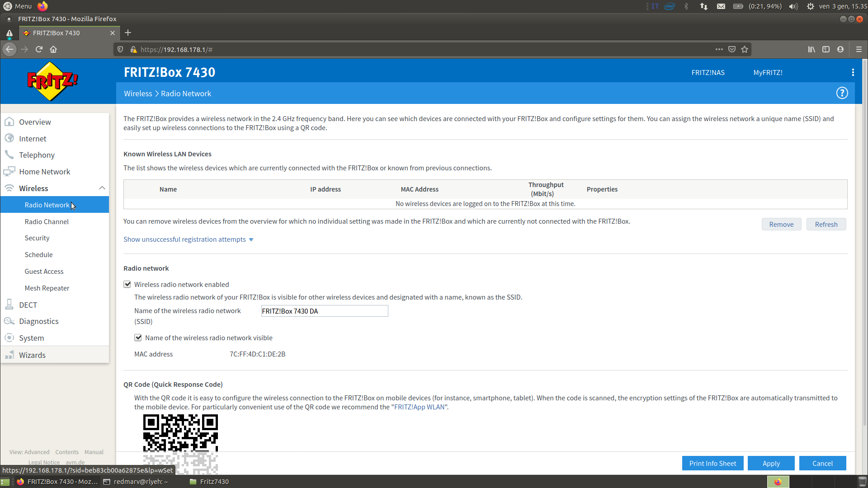Collapse the Wireless menu section
The width and height of the screenshot is (868, 488).
point(102,188)
